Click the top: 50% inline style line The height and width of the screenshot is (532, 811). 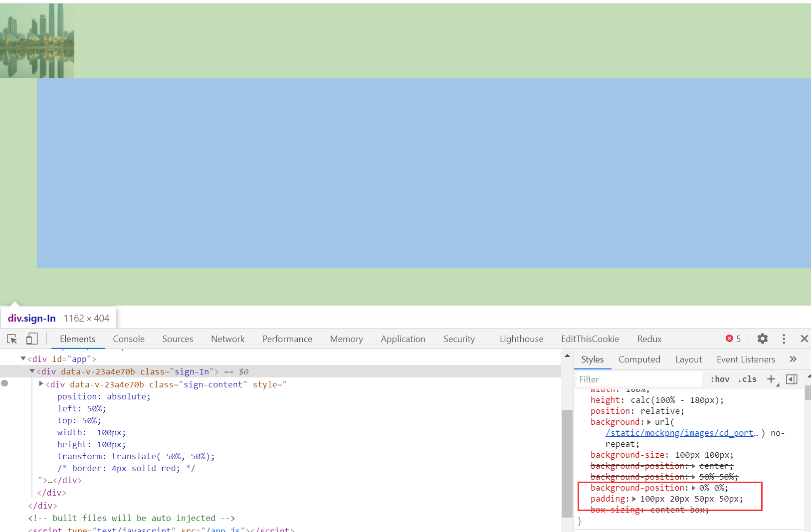click(x=79, y=421)
